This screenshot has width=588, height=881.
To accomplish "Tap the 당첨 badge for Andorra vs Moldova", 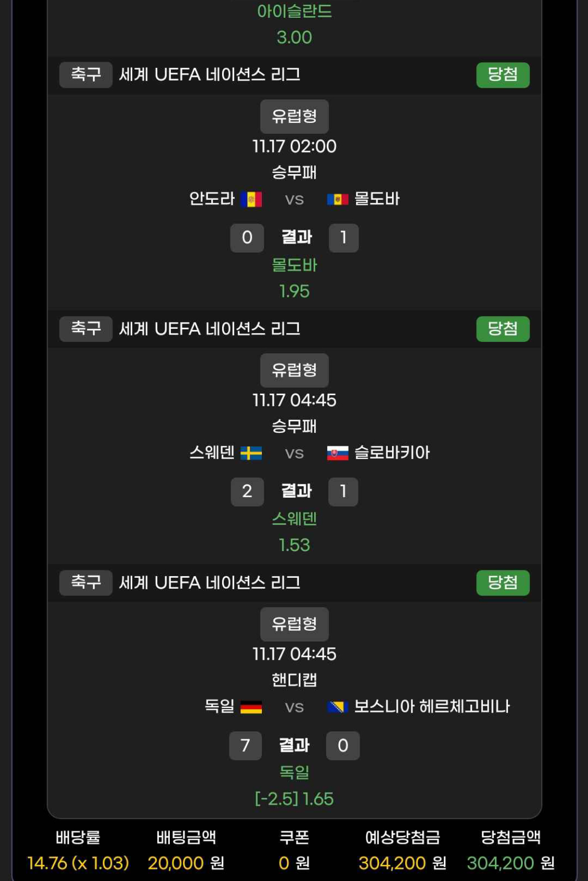I will coord(502,75).
